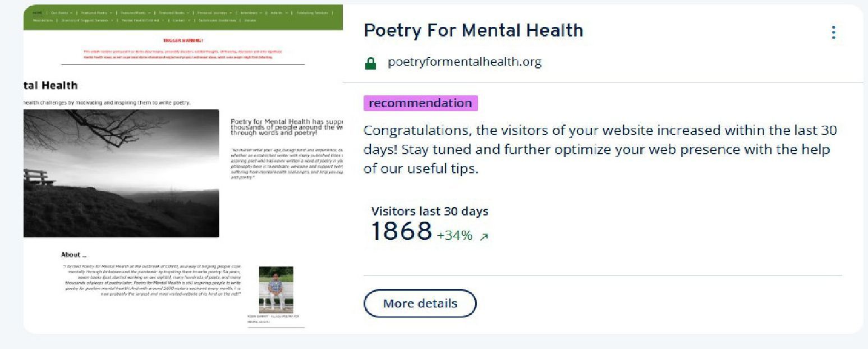868x349 pixels.
Task: Click the upward trend arrow icon
Action: pos(484,237)
